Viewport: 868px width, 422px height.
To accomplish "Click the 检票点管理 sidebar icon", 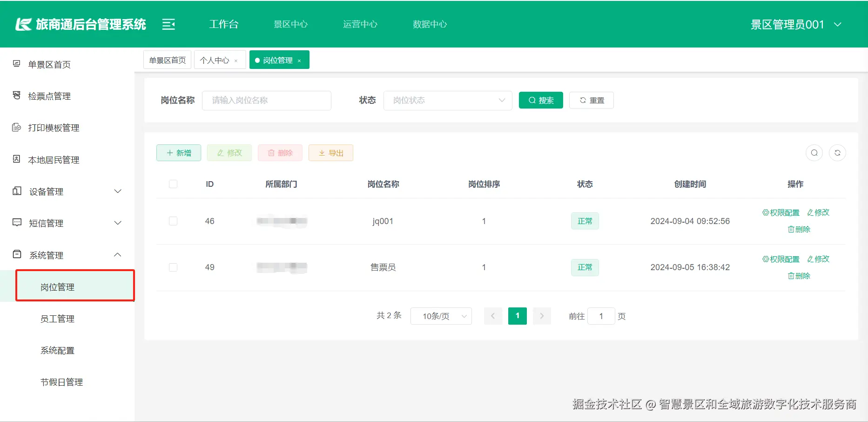I will point(17,95).
